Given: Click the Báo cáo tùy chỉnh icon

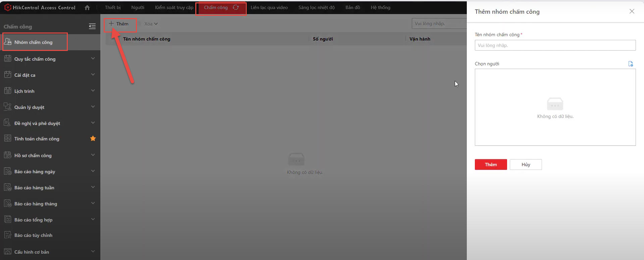Looking at the screenshot, I should click(x=8, y=235).
